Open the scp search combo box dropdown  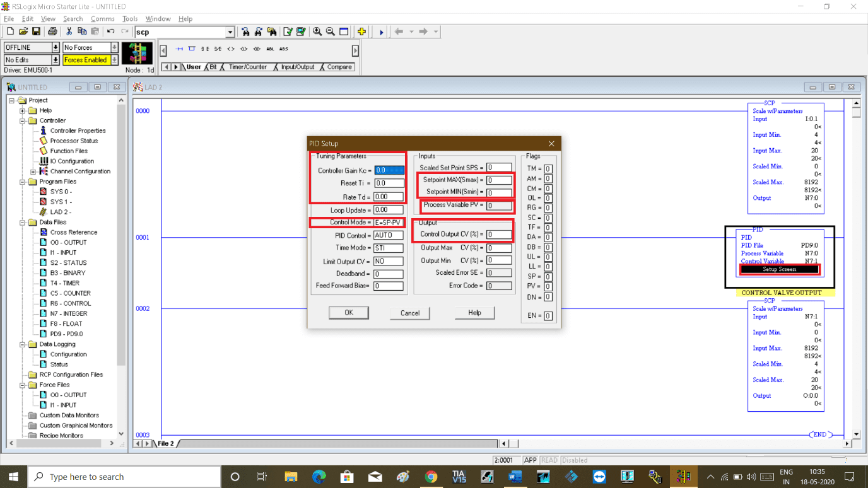(x=230, y=32)
